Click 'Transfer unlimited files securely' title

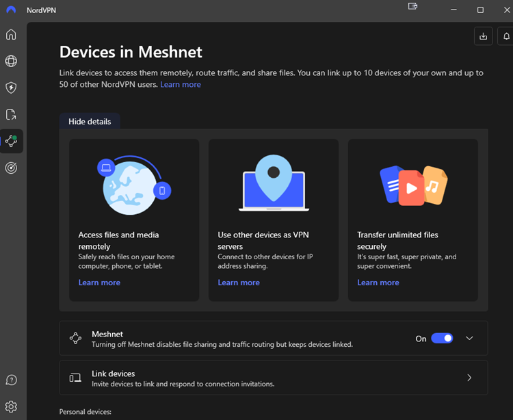pyautogui.click(x=397, y=240)
